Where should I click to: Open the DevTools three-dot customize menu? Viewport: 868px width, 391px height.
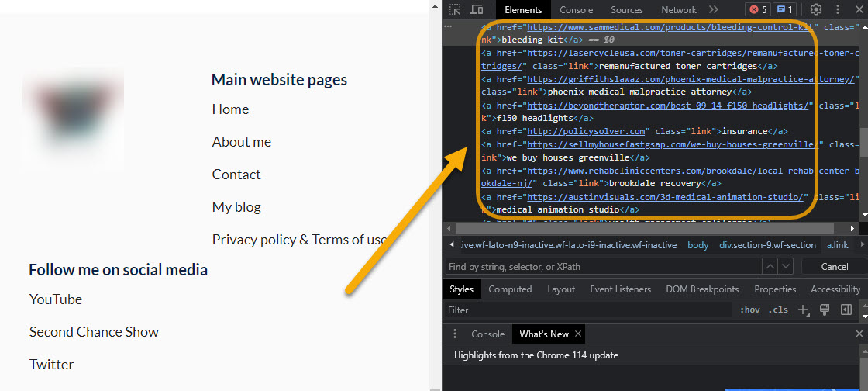838,9
